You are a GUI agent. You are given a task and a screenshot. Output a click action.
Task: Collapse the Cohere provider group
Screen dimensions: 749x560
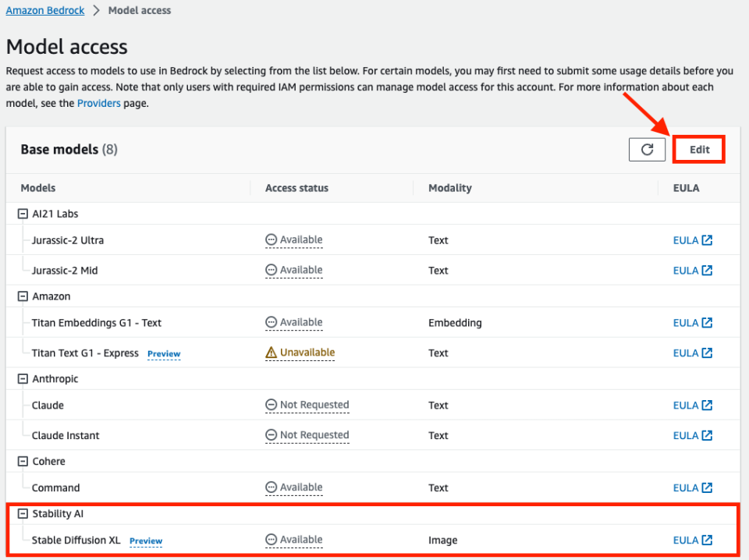(x=23, y=462)
